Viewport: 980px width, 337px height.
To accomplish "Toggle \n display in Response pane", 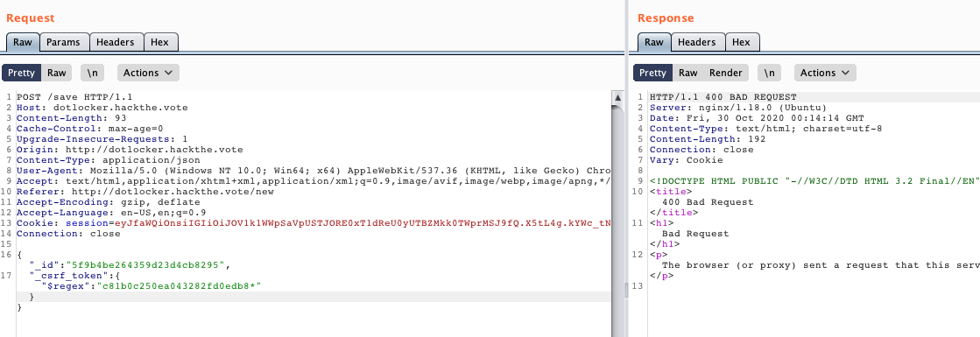I will [770, 73].
